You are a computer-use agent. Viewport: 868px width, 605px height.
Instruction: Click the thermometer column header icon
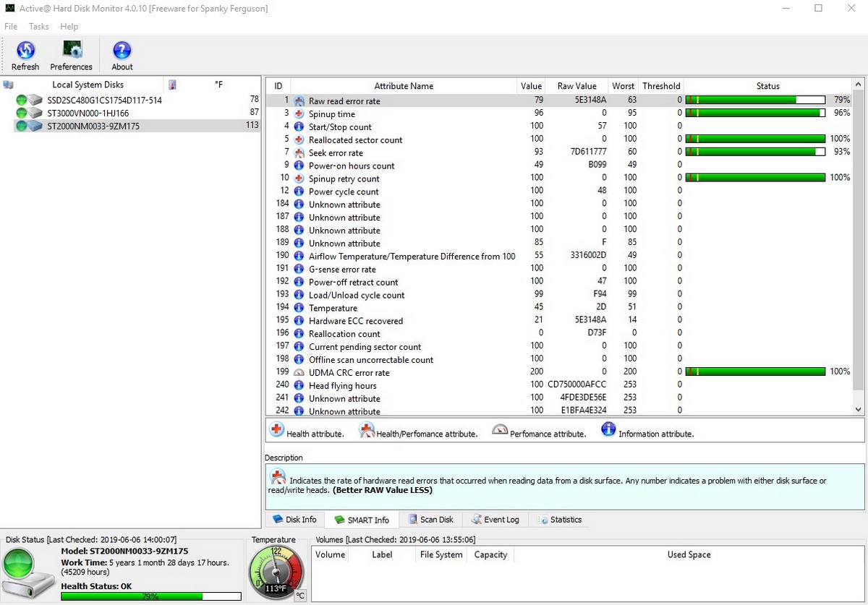point(172,85)
